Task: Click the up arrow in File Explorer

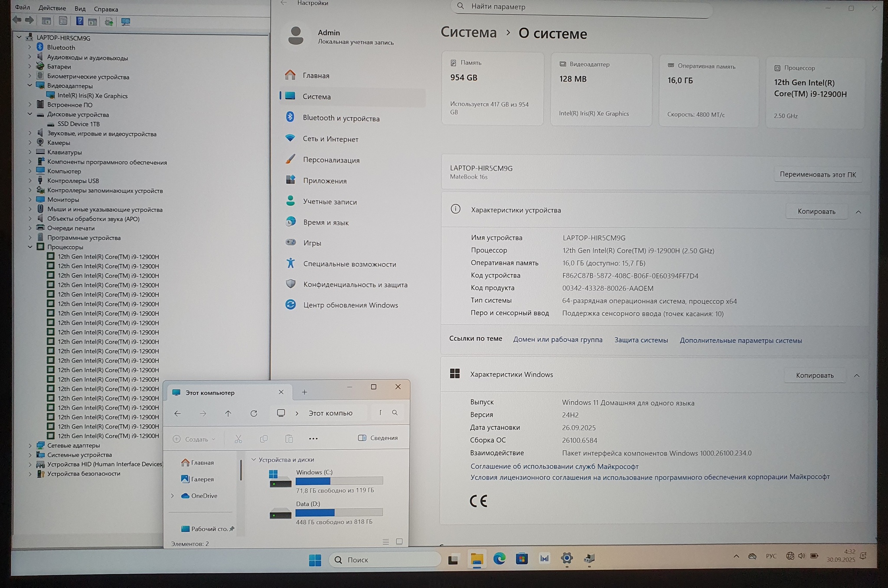Action: (x=228, y=413)
